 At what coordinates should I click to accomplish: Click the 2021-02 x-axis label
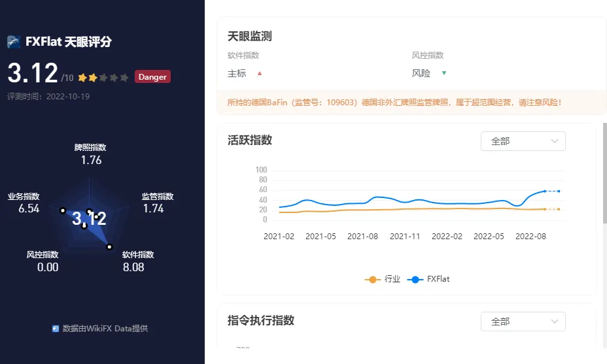point(279,237)
